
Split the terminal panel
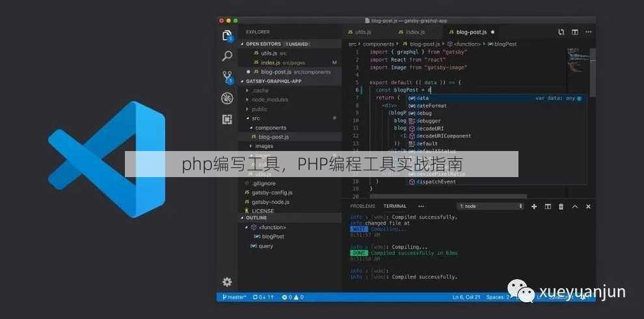pos(548,206)
